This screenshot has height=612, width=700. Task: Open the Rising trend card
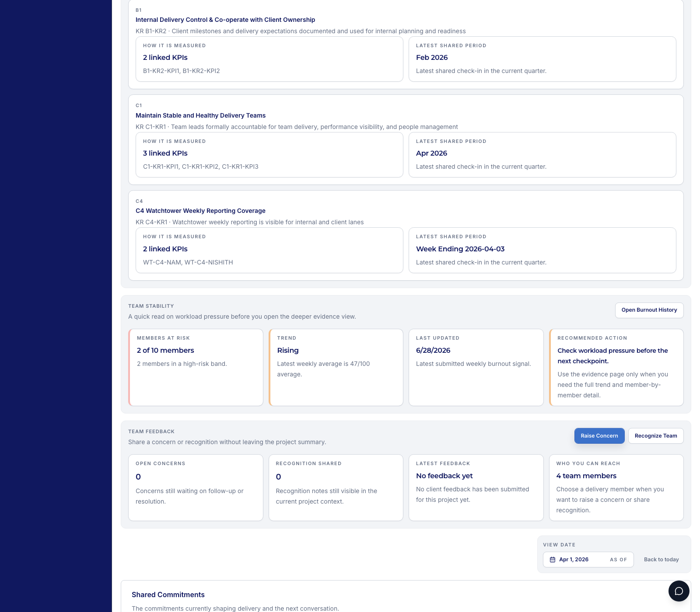(336, 367)
